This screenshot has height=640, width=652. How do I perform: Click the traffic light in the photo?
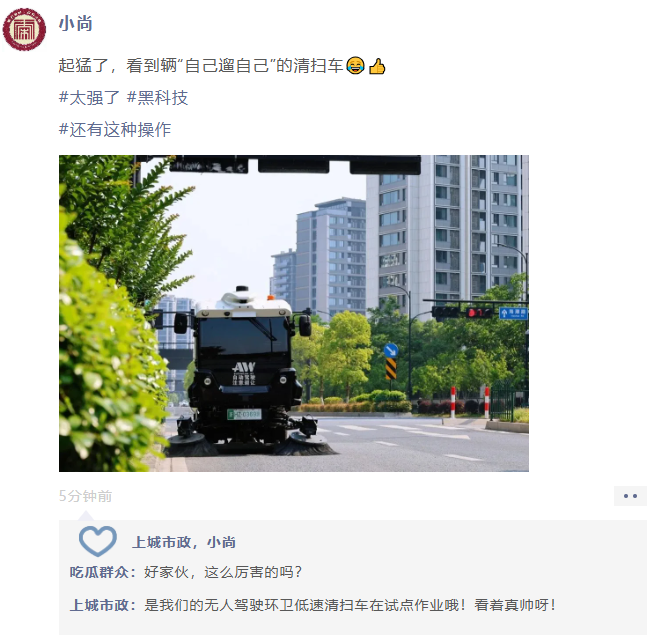coord(462,312)
